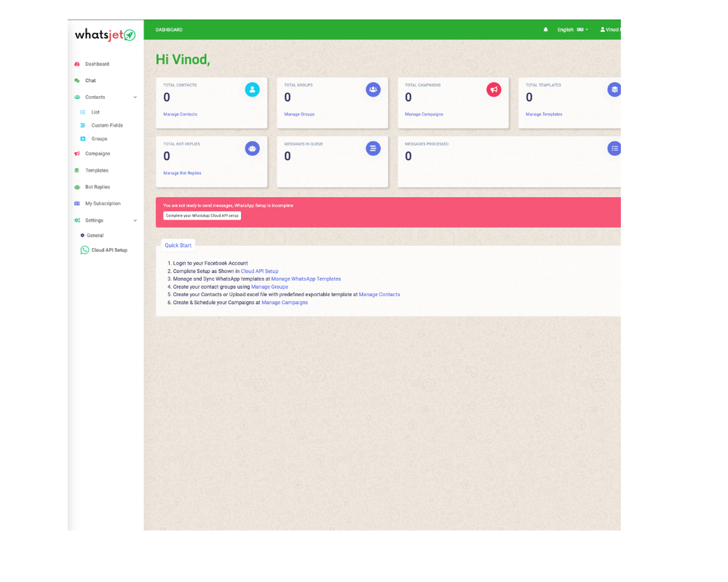Open My Subscription in the sidebar
Viewport: 728px width, 582px height.
tap(103, 204)
